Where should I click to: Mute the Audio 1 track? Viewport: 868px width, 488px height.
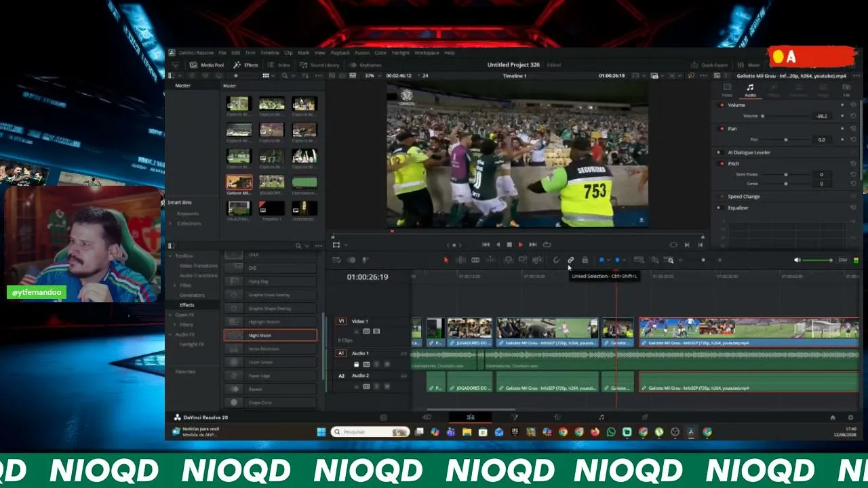pos(387,365)
